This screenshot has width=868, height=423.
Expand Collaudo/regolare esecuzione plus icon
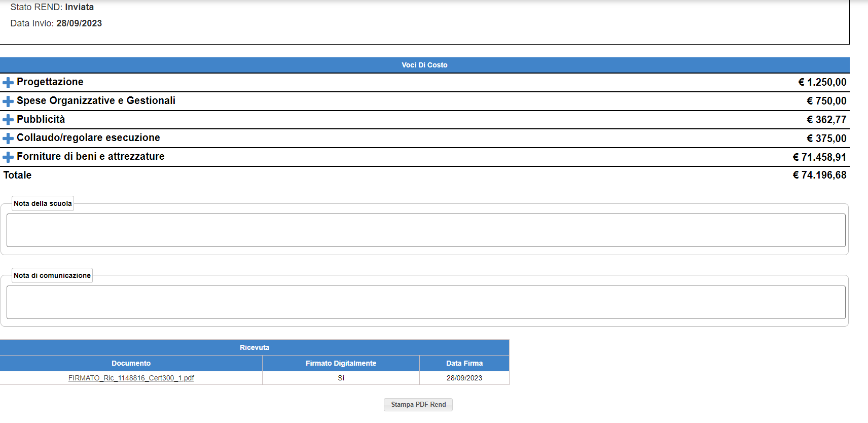click(8, 138)
